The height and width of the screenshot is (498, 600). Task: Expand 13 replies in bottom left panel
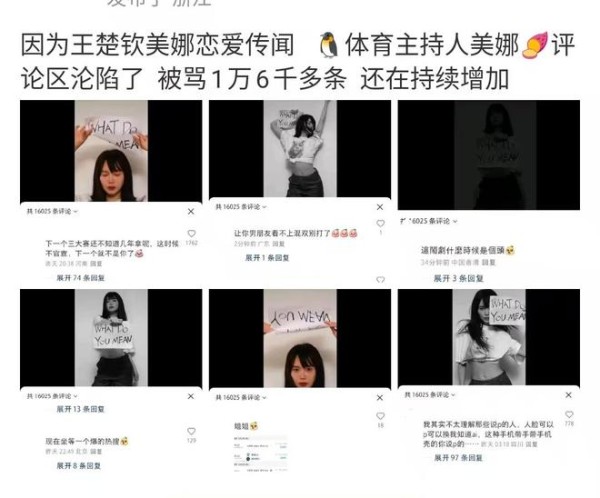[x=80, y=409]
